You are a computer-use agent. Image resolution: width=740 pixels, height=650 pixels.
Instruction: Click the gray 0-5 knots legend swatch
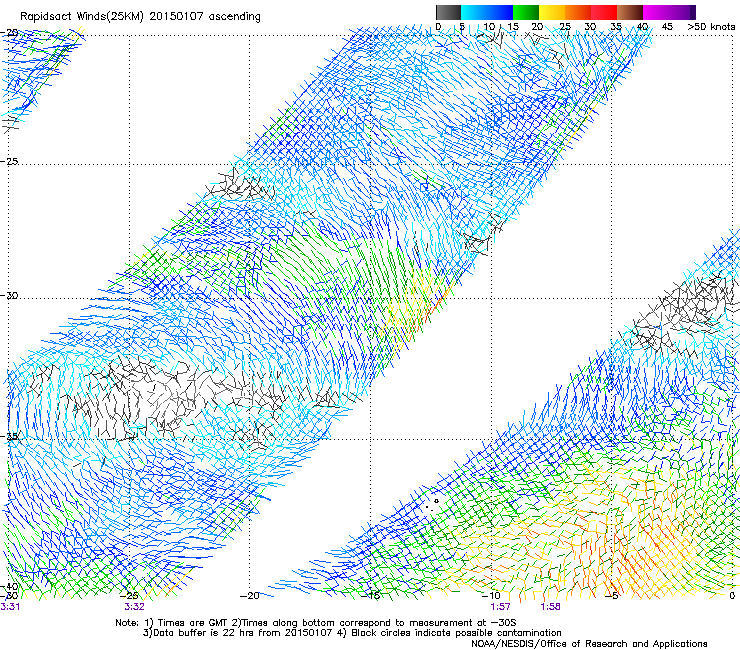coord(448,12)
